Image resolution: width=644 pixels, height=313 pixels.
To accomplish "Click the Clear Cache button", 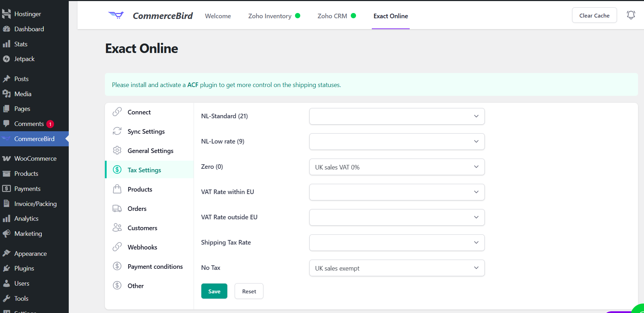I will [594, 15].
